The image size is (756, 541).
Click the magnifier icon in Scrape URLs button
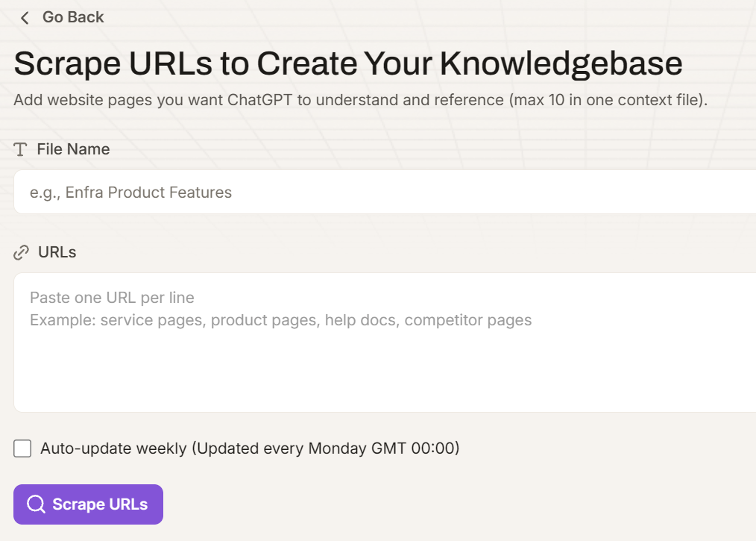(36, 504)
